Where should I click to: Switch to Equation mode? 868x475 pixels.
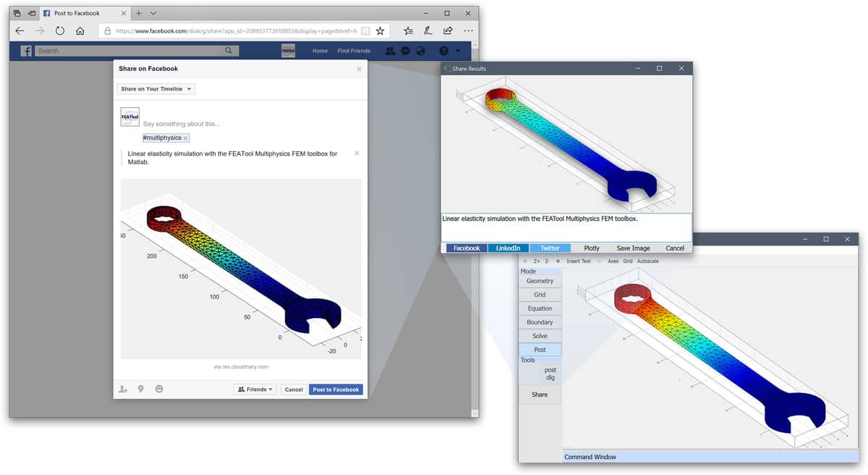click(540, 308)
